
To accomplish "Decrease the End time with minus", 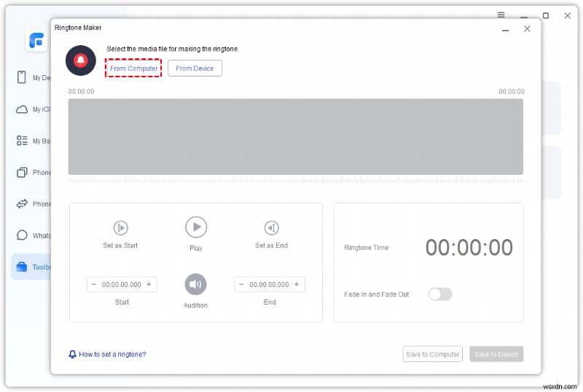I will [241, 284].
